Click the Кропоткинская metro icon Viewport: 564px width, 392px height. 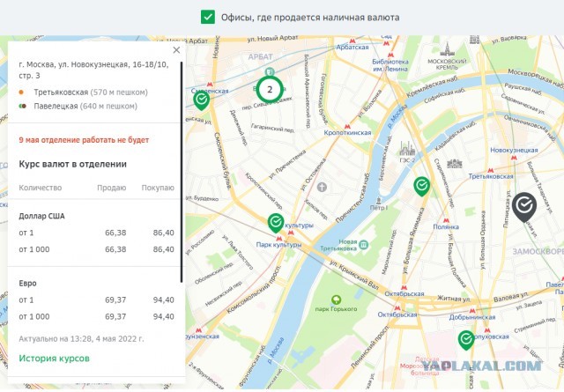[x=347, y=126]
